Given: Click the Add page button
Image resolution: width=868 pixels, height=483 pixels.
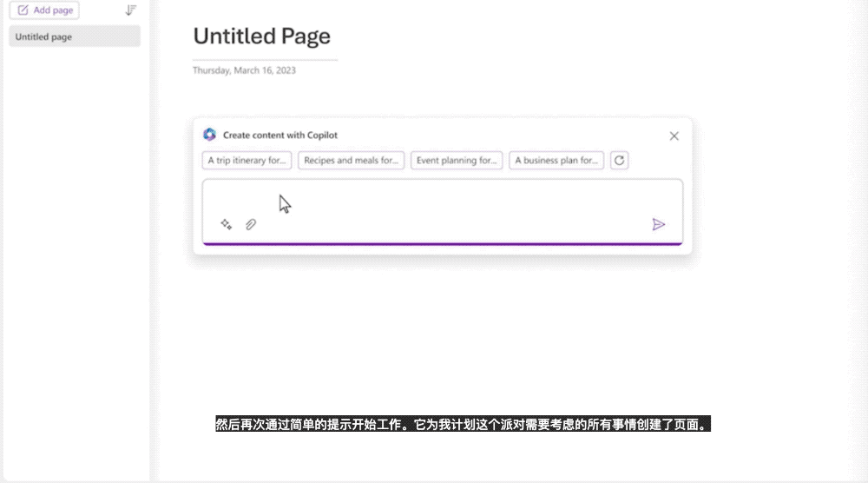Looking at the screenshot, I should [44, 10].
